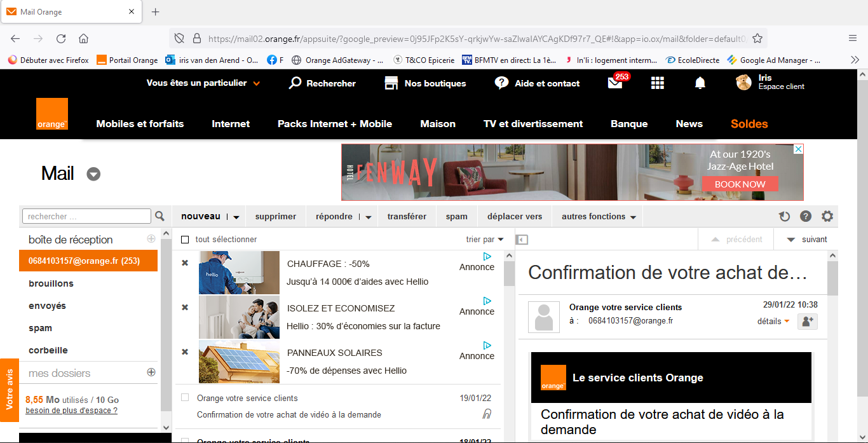Click BOOK NOW on Fenway ad
Image resolution: width=868 pixels, height=443 pixels.
pos(740,184)
